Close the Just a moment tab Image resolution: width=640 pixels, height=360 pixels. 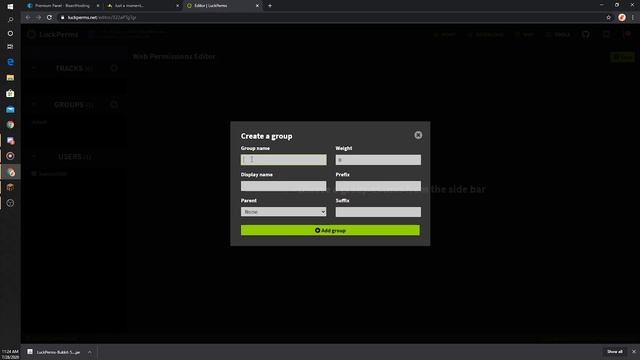(178, 6)
